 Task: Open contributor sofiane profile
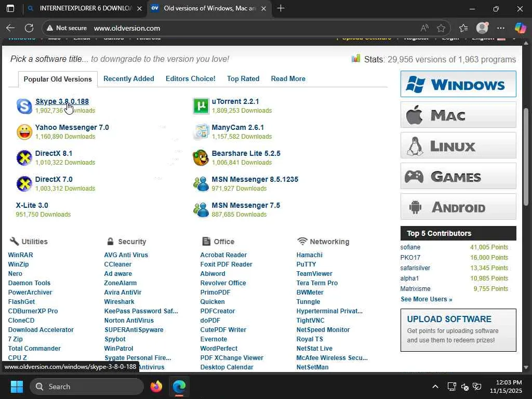(x=410, y=247)
